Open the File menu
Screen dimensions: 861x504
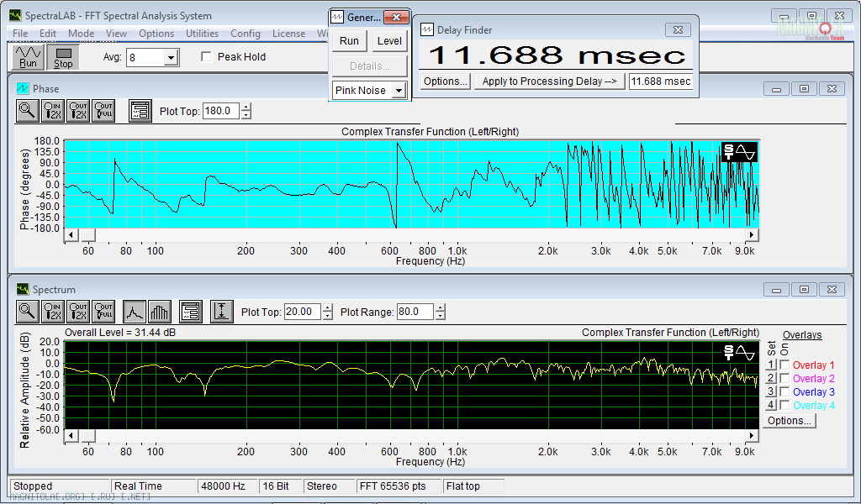tap(20, 34)
